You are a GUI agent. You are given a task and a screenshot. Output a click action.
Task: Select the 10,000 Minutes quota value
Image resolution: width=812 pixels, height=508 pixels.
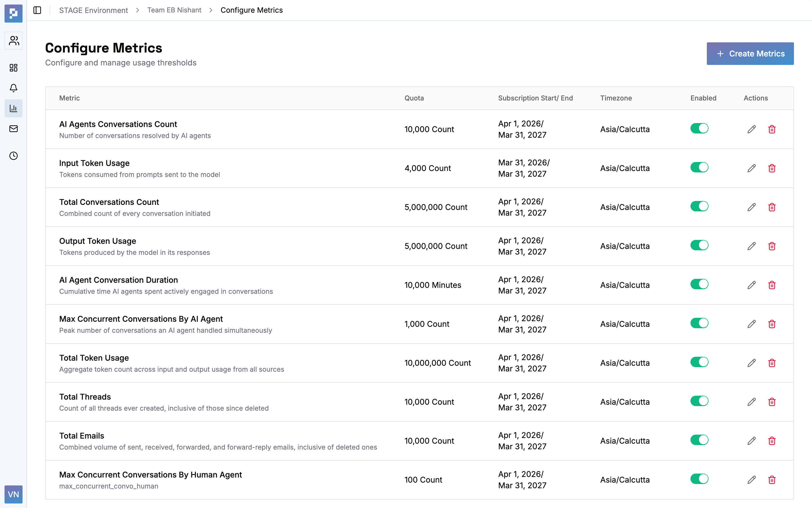pyautogui.click(x=433, y=285)
